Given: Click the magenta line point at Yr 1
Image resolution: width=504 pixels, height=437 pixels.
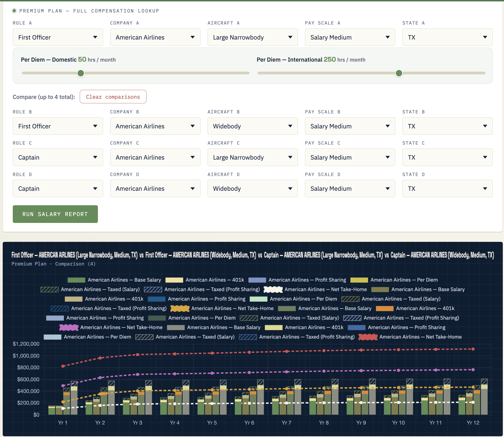Looking at the screenshot, I should click(63, 386).
